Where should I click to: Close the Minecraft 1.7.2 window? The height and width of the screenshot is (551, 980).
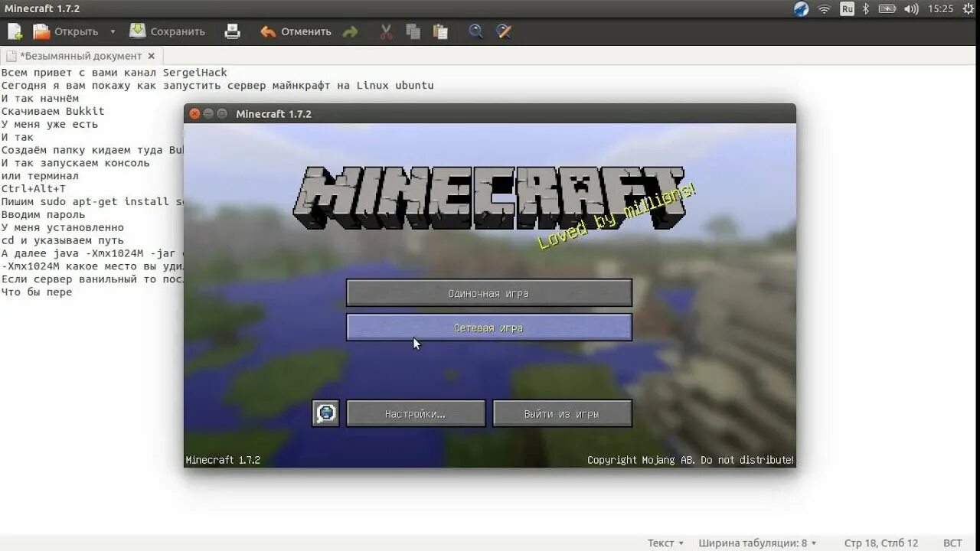coord(194,114)
